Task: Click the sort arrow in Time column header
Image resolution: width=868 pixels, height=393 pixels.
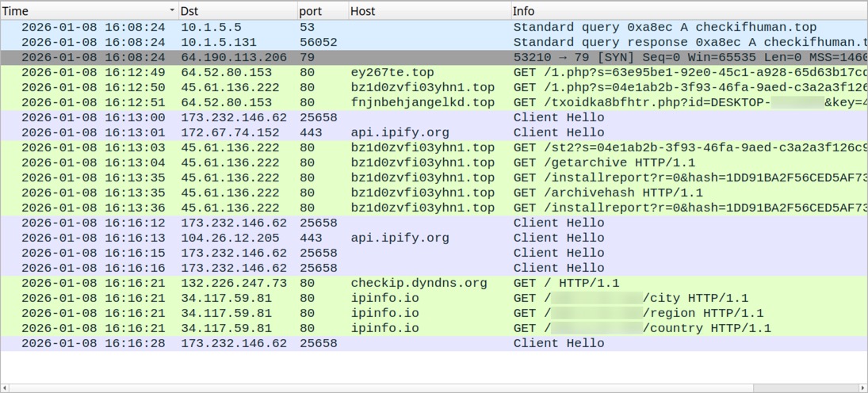Action: (172, 11)
